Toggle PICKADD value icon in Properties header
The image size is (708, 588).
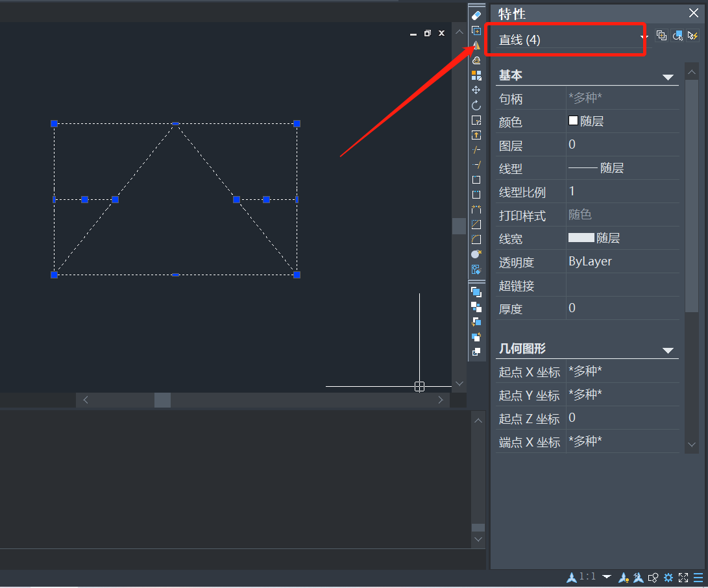tap(661, 35)
